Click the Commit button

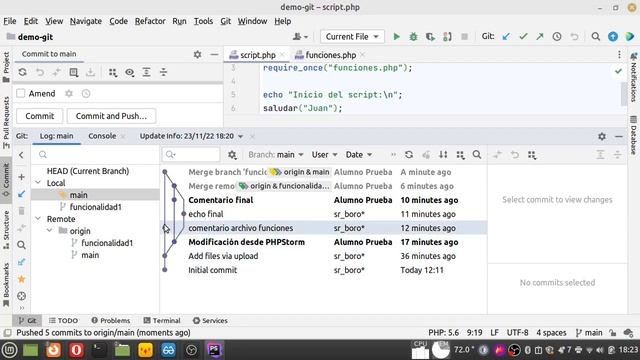(40, 116)
